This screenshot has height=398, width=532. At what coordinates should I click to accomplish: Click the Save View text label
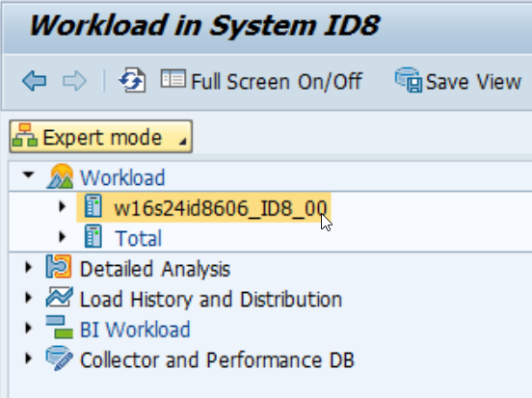(x=473, y=82)
